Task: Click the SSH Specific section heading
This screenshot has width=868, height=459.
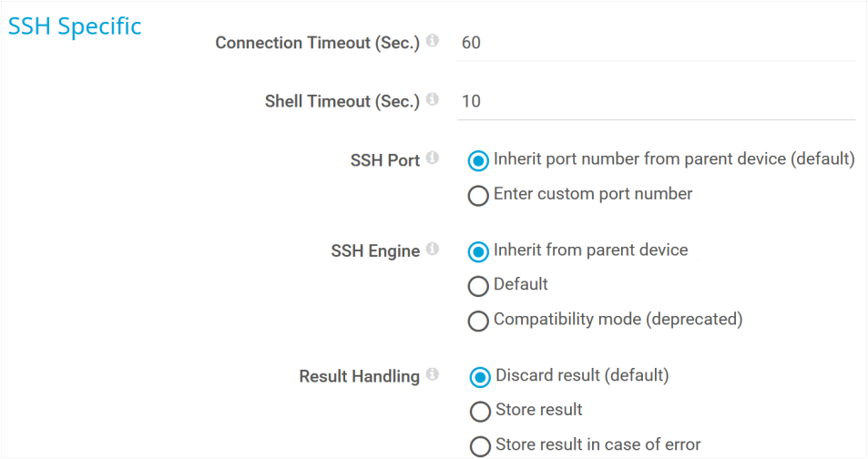Action: [x=75, y=26]
